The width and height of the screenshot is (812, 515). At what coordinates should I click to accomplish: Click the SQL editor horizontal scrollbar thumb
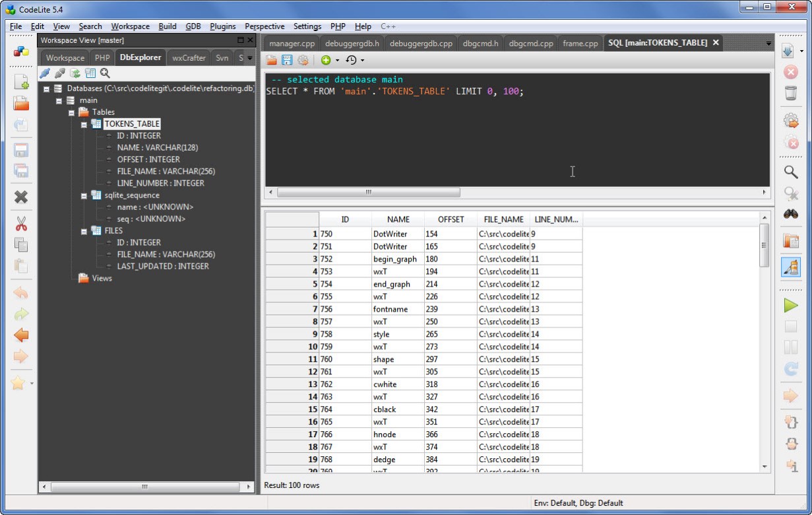(x=368, y=192)
